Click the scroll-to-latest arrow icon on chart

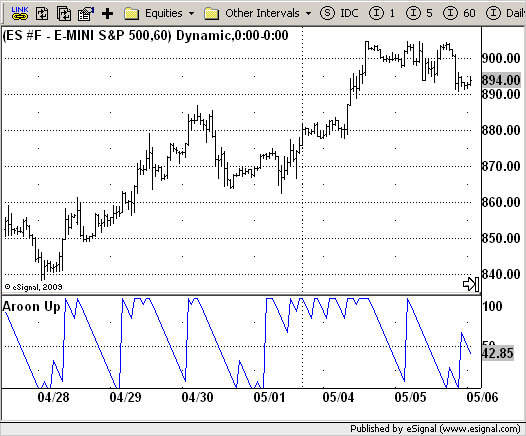point(471,284)
